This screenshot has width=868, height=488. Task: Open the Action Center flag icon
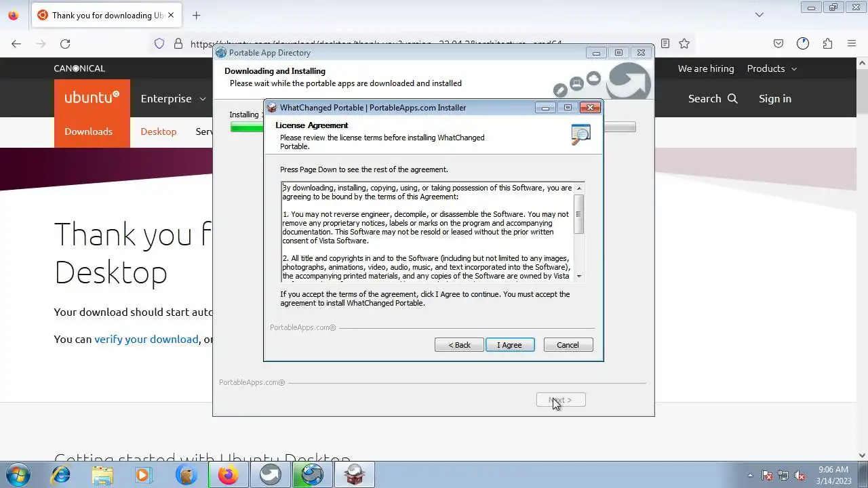point(767,475)
